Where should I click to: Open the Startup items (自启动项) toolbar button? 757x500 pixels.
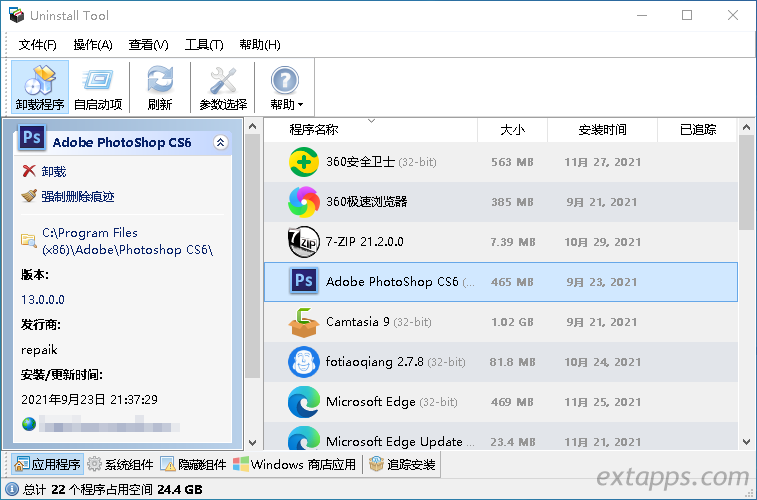[98, 87]
